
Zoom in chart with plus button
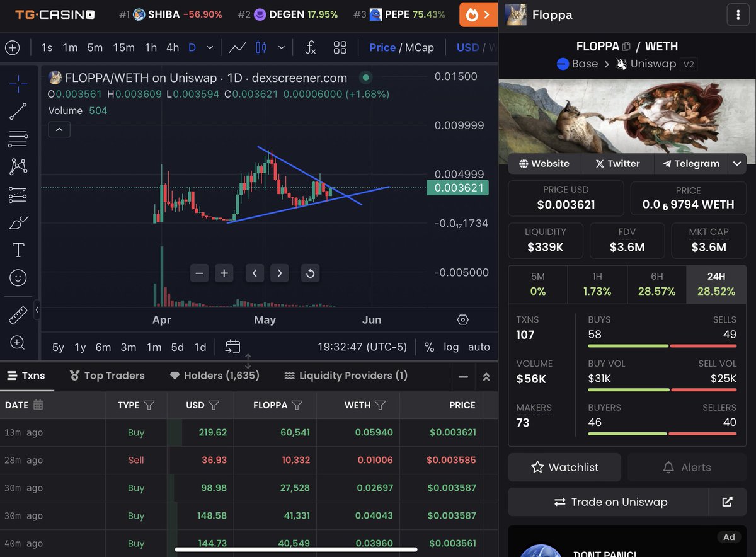click(224, 273)
